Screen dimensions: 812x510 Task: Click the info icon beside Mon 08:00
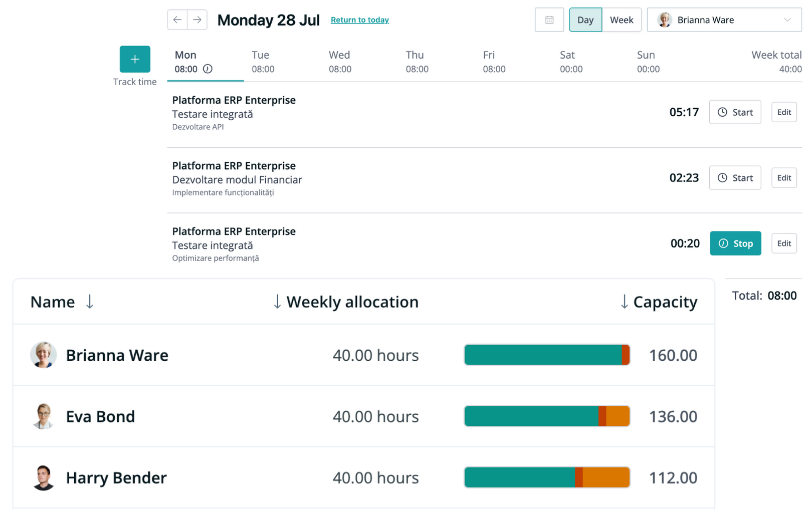208,69
